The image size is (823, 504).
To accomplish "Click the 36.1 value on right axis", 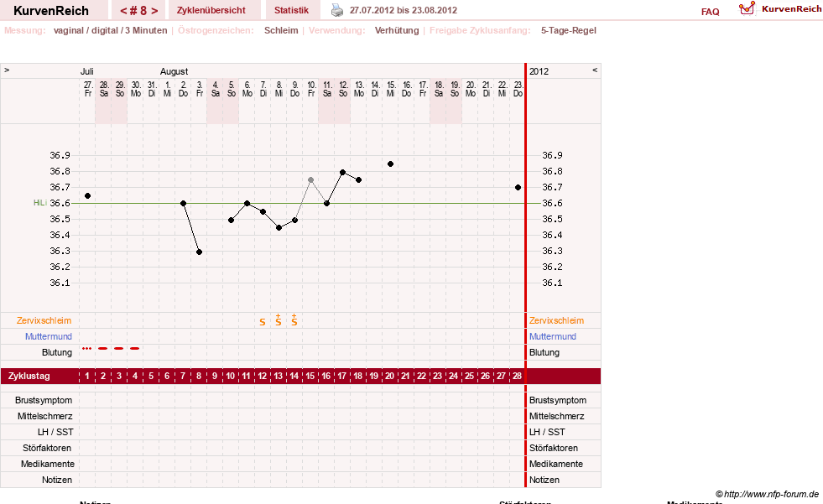I will (552, 283).
